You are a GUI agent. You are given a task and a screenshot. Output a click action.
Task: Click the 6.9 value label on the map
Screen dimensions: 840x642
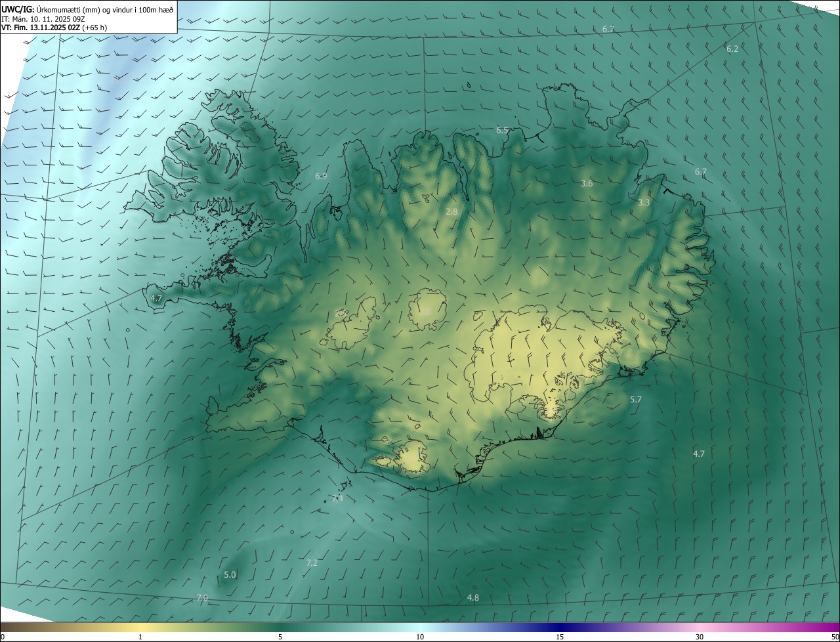pyautogui.click(x=321, y=176)
